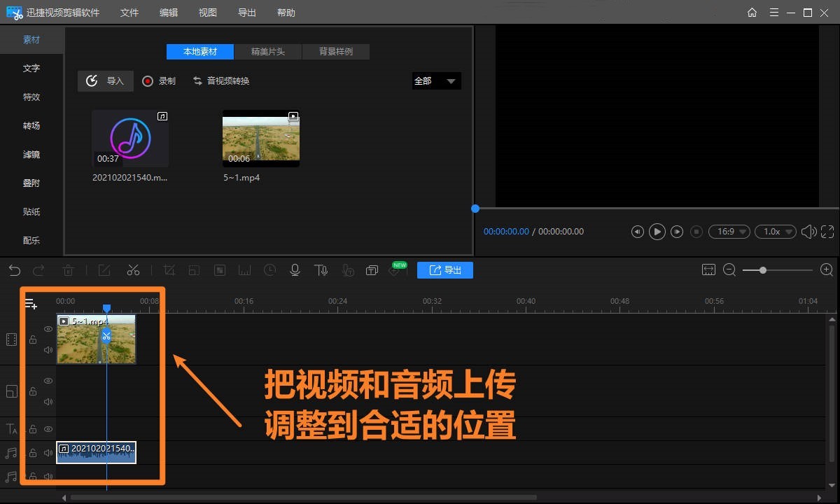This screenshot has height=504, width=840.
Task: Click the 导入 import button
Action: tap(105, 80)
